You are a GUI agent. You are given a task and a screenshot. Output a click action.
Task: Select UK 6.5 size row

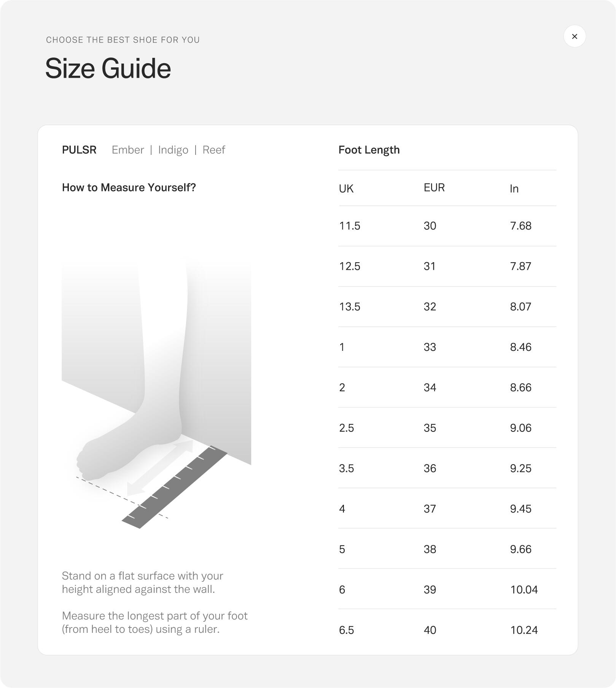(447, 630)
